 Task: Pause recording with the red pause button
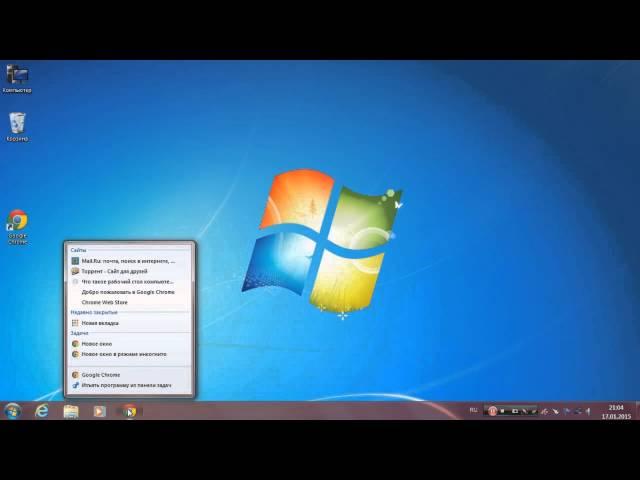[493, 411]
